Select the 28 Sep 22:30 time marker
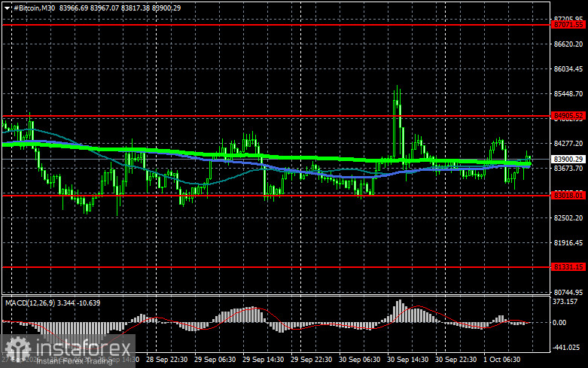Viewport: 588px width, 368px height. point(167,360)
